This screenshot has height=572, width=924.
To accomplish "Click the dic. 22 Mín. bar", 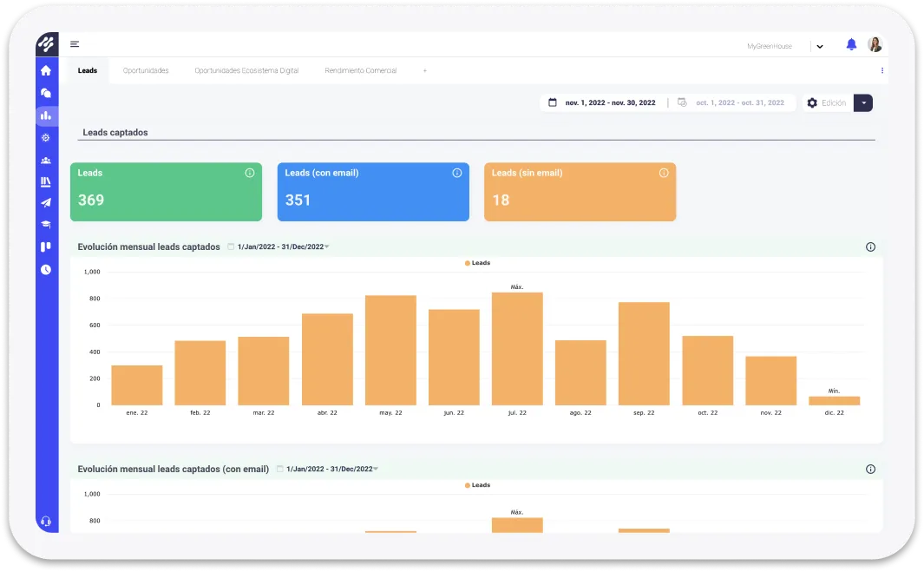I will 835,401.
